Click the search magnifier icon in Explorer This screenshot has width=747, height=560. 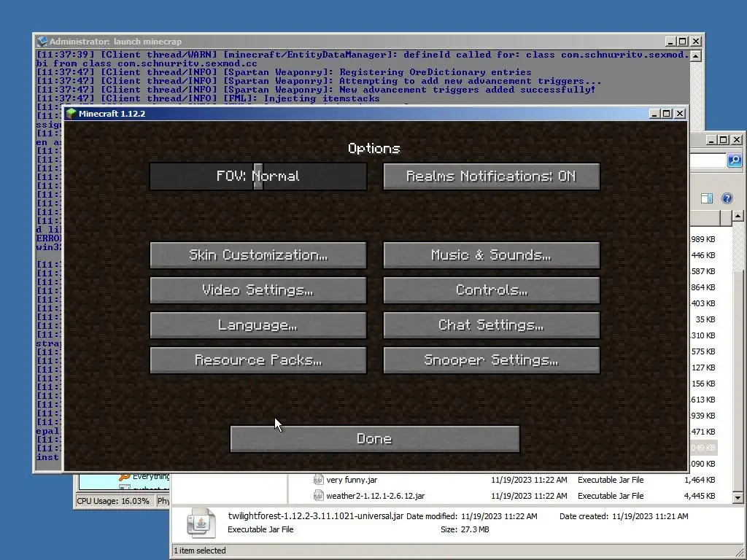coord(734,160)
